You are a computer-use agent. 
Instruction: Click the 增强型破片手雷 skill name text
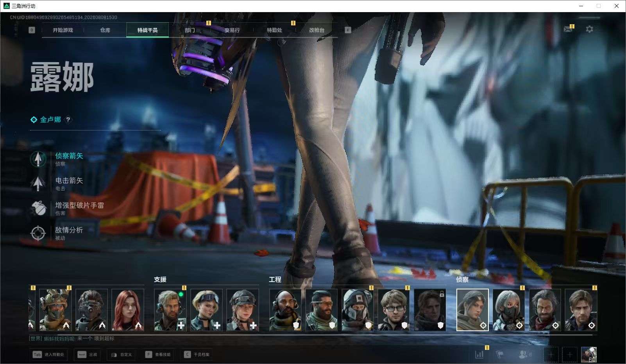(x=80, y=205)
